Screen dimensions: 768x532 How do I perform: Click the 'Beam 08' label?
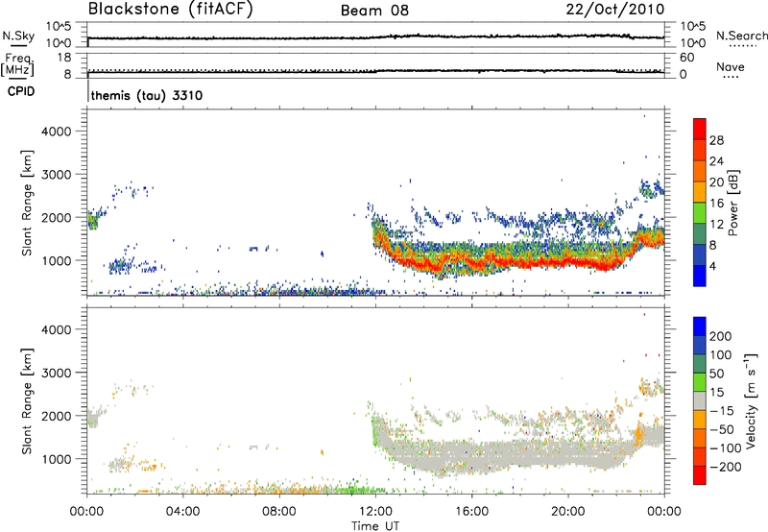coord(374,11)
